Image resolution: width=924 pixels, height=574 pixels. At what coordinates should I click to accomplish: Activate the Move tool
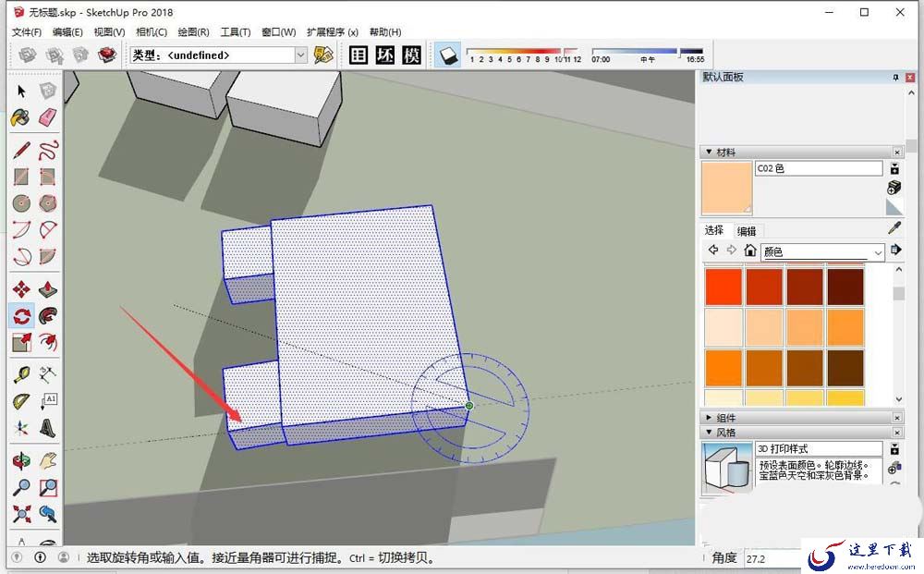click(x=22, y=289)
